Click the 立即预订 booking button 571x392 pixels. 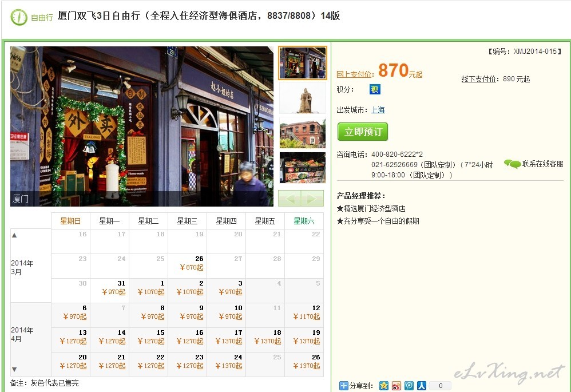(x=363, y=132)
